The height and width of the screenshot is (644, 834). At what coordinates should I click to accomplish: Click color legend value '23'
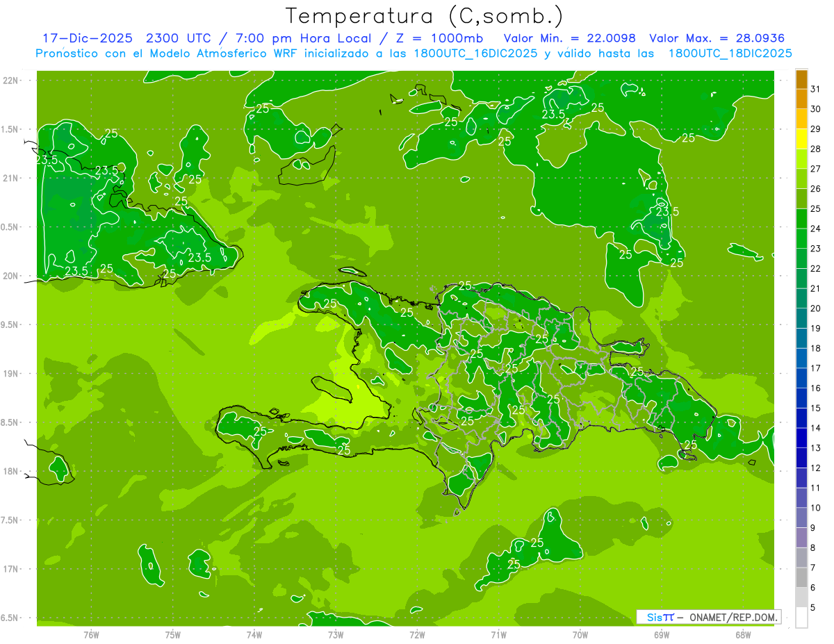pyautogui.click(x=816, y=248)
